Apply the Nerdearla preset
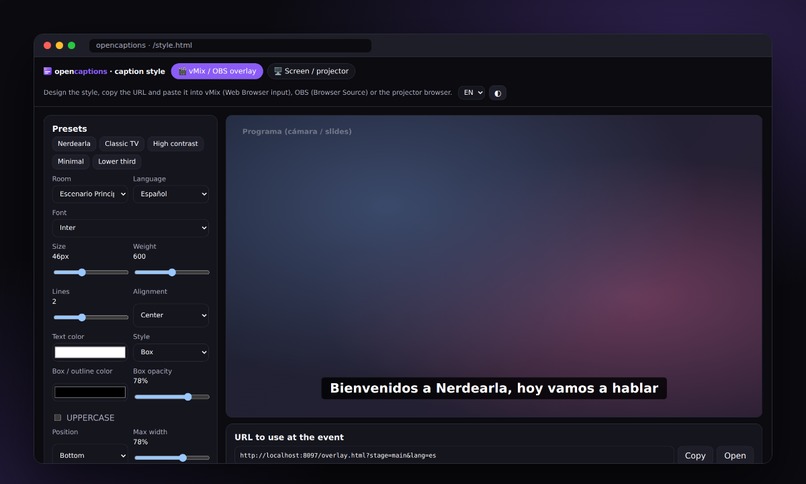The height and width of the screenshot is (484, 806). (x=74, y=144)
